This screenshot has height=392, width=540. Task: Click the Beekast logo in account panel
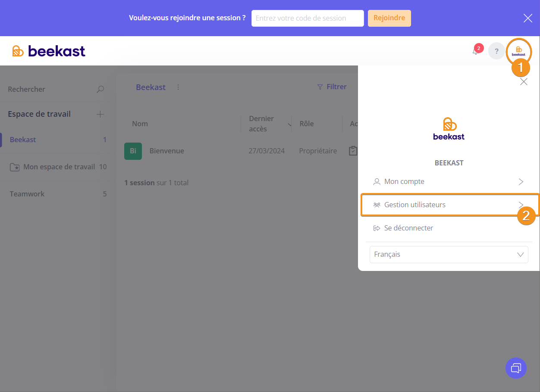(x=449, y=129)
